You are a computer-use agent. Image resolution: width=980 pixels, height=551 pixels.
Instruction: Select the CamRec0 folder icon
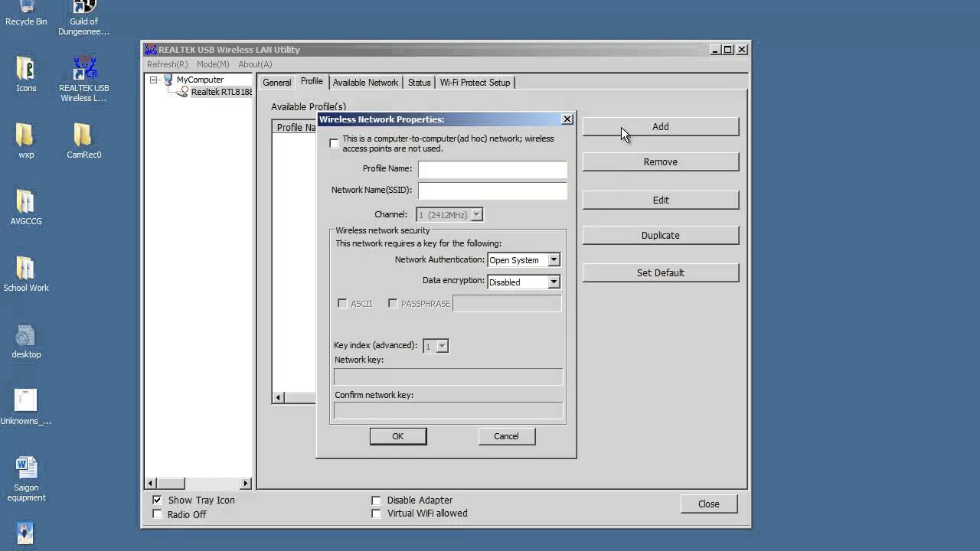(x=84, y=141)
